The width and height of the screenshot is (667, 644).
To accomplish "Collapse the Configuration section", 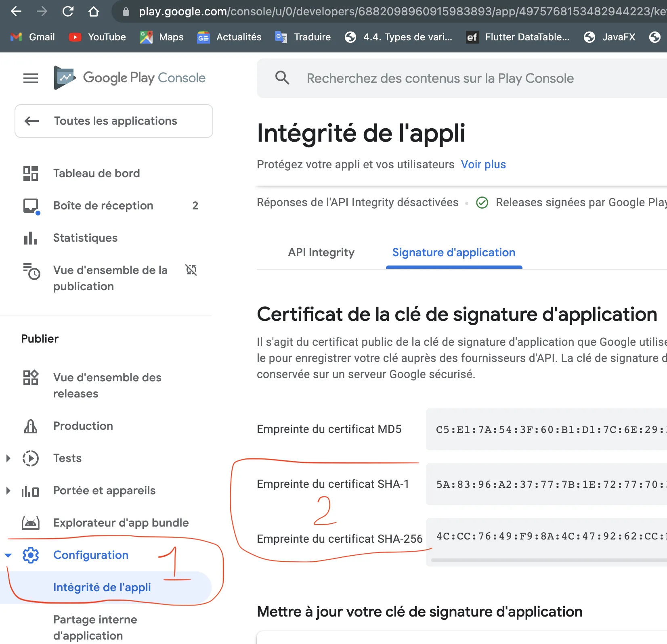I will [8, 556].
